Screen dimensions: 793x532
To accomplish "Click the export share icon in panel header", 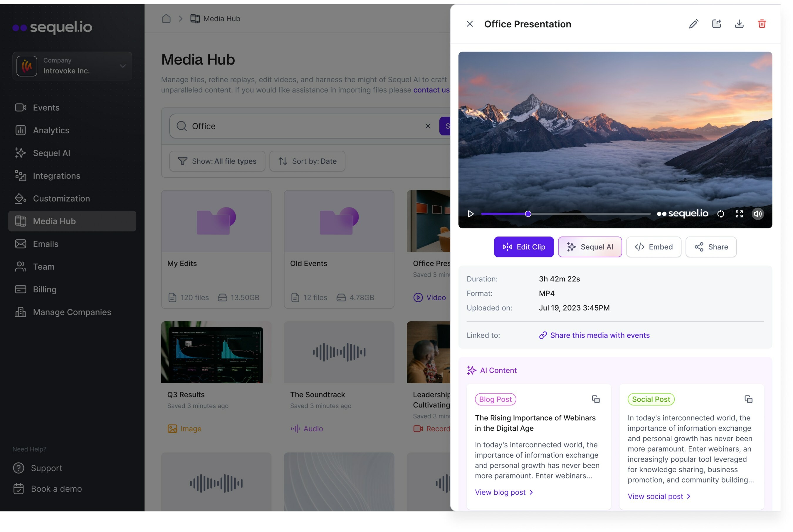I will coord(716,24).
